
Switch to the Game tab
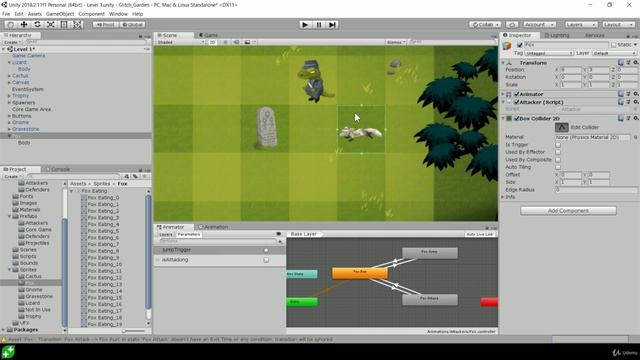[x=208, y=35]
